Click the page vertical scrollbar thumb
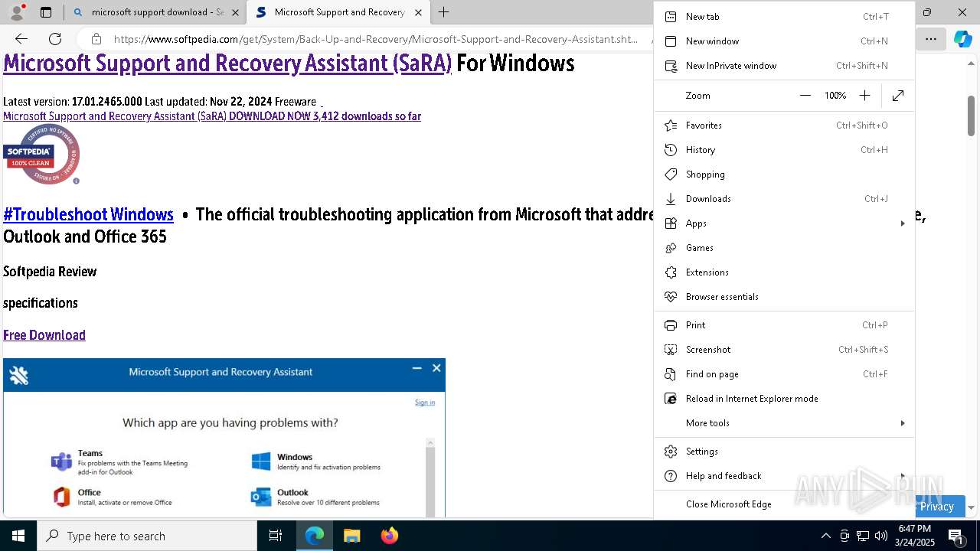The width and height of the screenshot is (980, 551). [x=971, y=116]
